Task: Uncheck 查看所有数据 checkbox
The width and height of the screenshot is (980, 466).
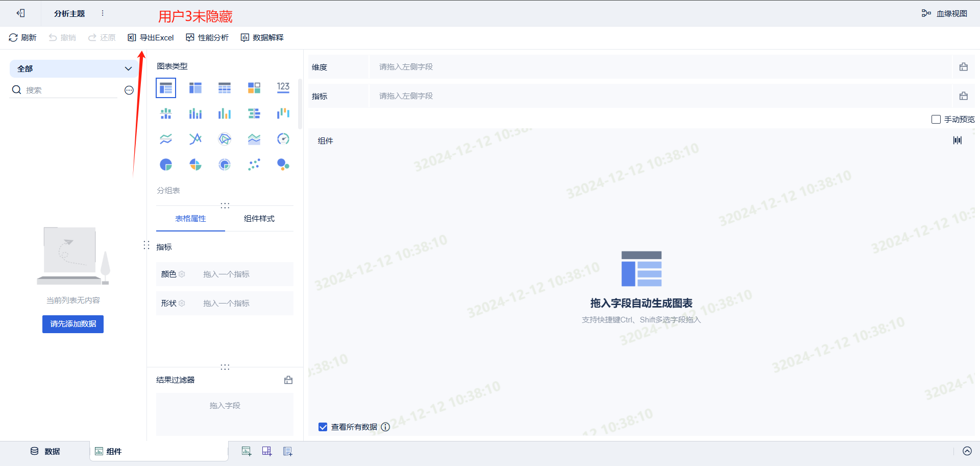Action: click(x=323, y=427)
